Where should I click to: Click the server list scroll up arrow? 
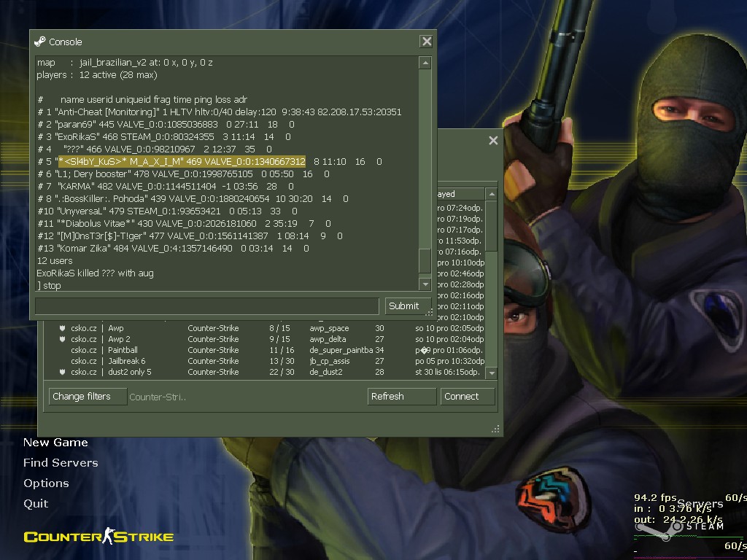(492, 194)
